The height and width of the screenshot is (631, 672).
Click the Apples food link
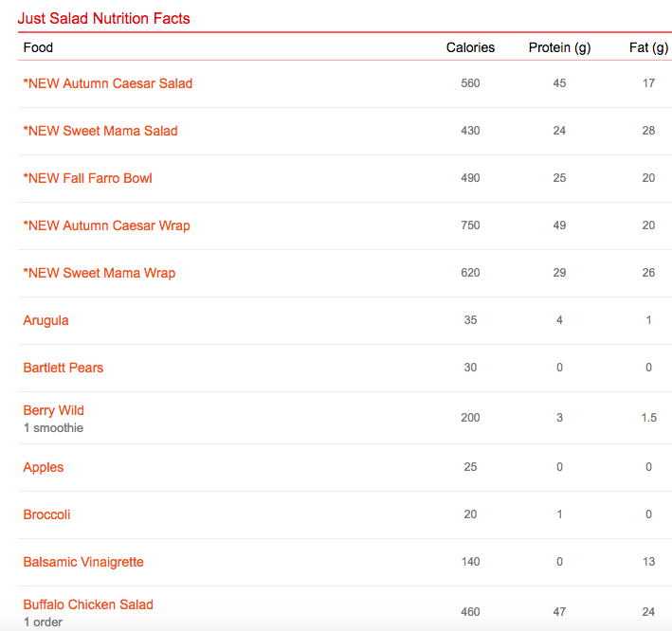click(x=44, y=467)
